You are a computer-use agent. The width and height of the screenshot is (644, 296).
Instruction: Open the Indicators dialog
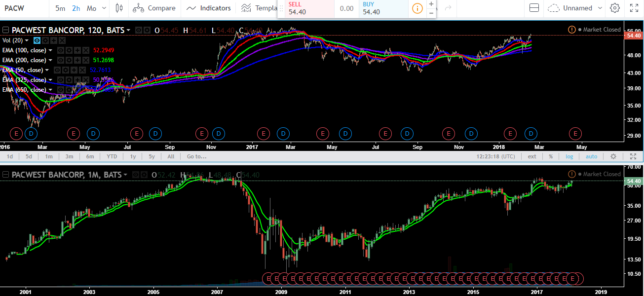(209, 8)
